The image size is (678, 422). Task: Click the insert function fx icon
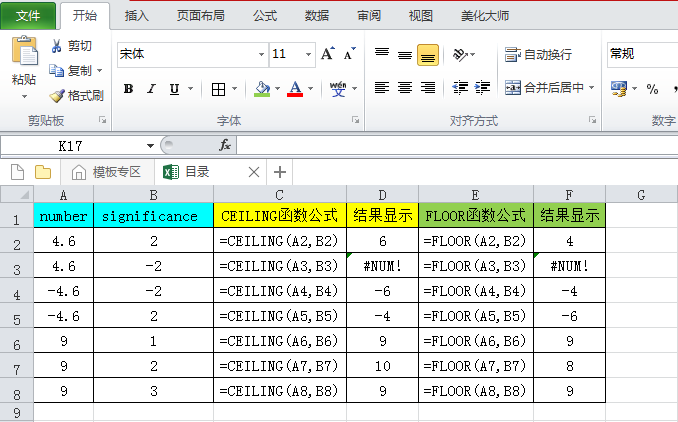(225, 145)
